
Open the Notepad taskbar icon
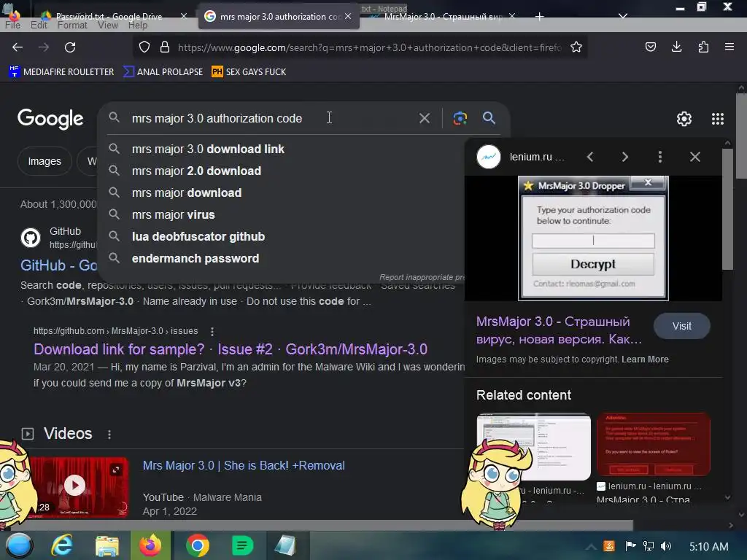[286, 545]
